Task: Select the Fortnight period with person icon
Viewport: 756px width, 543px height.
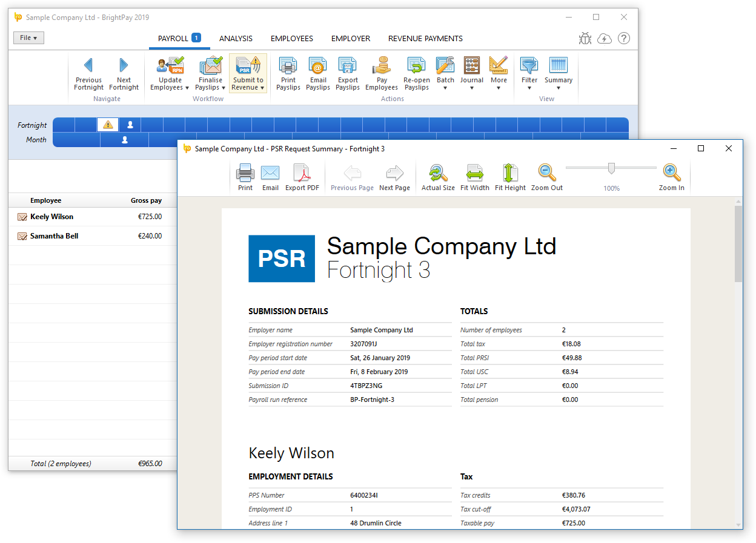Action: click(130, 125)
